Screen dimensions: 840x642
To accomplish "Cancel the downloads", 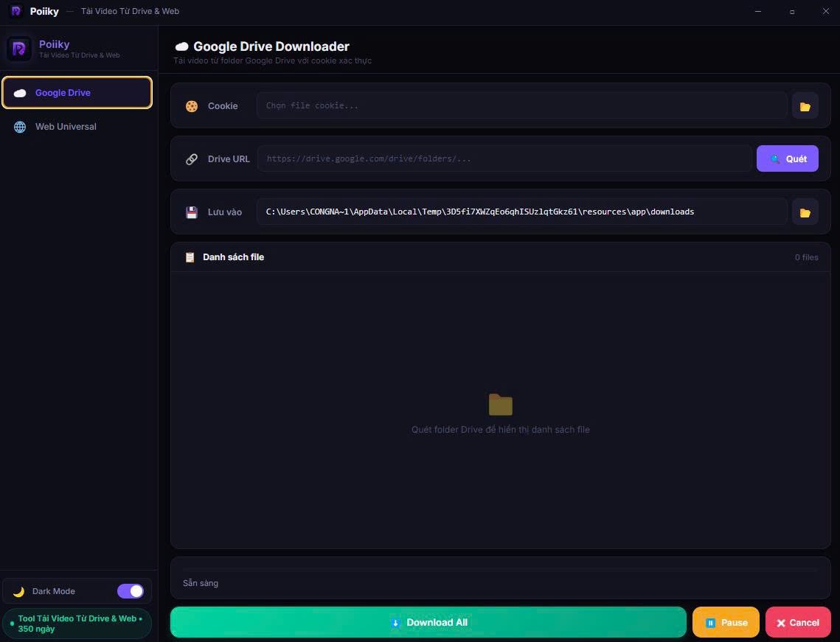I will 798,622.
